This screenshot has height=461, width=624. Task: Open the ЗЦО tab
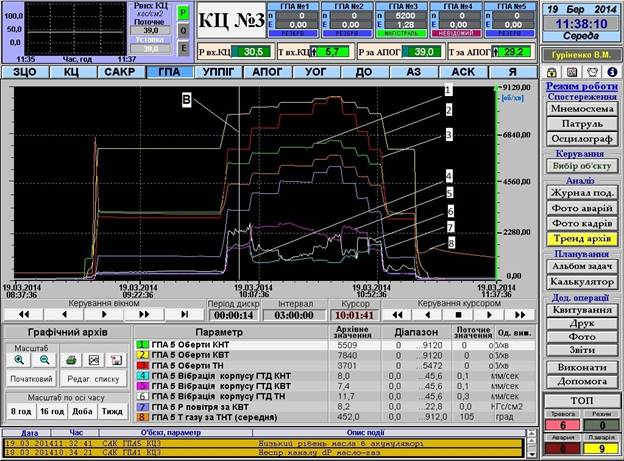(x=25, y=72)
